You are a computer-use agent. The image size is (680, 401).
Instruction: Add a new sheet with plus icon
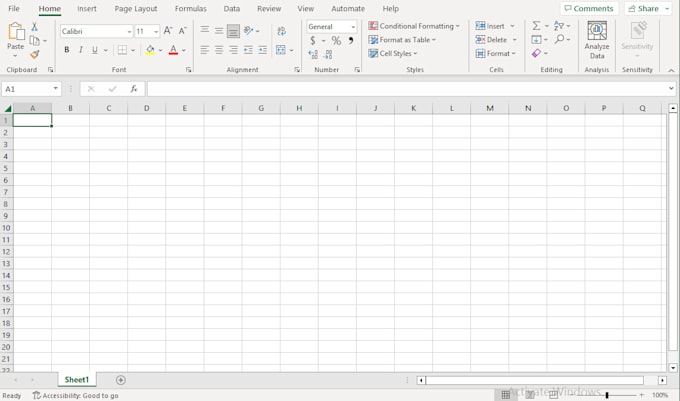coord(121,380)
